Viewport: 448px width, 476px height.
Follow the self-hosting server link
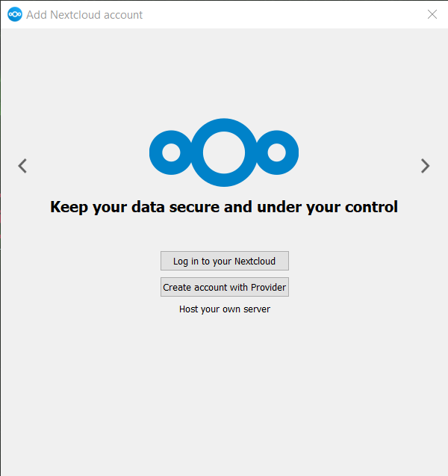click(x=225, y=309)
